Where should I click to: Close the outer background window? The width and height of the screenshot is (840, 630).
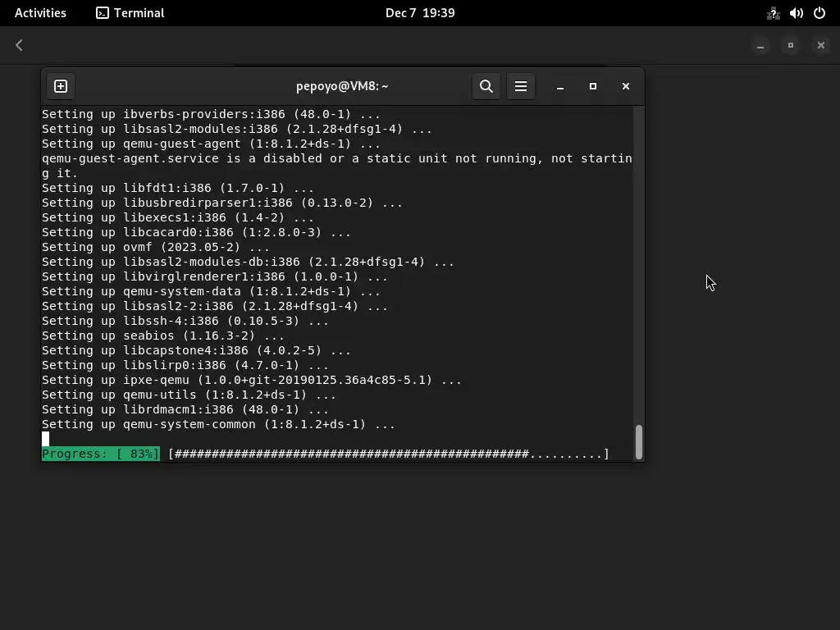[820, 46]
